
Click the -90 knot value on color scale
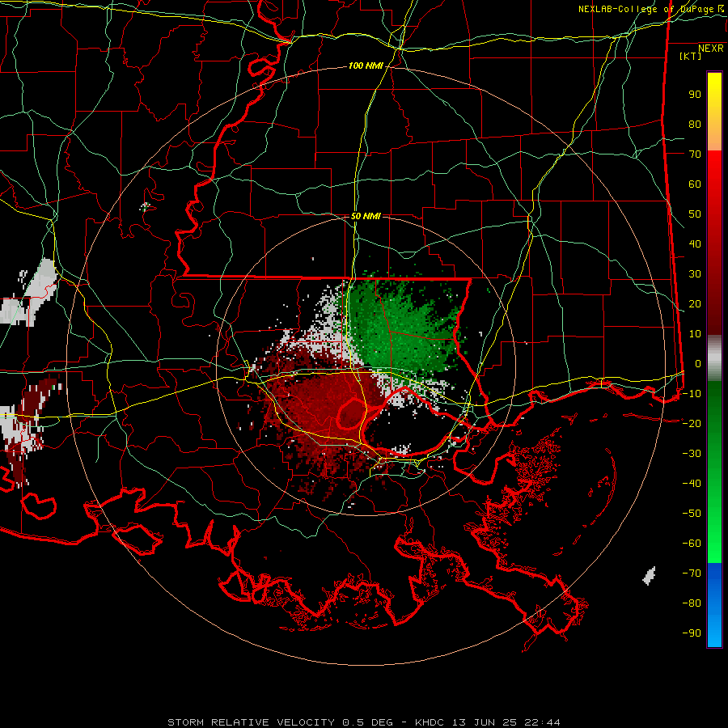(x=692, y=633)
